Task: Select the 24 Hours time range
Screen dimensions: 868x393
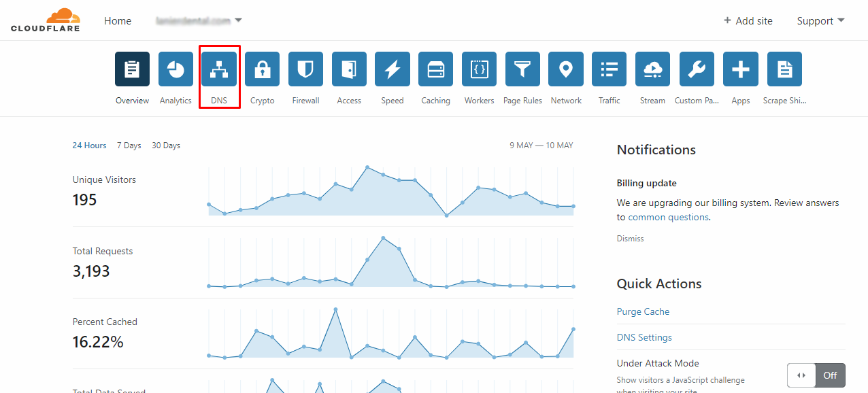Action: (x=90, y=146)
